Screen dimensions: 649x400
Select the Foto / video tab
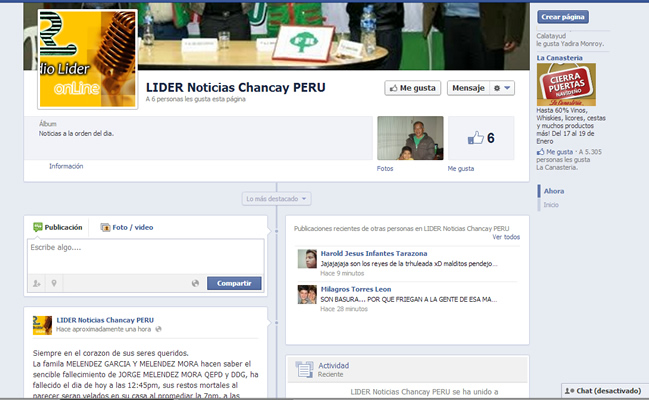[127, 227]
